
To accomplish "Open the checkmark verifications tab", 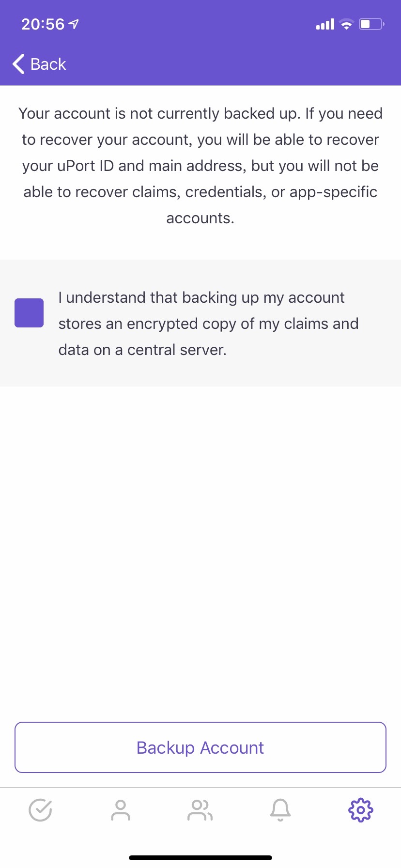I will click(x=41, y=809).
